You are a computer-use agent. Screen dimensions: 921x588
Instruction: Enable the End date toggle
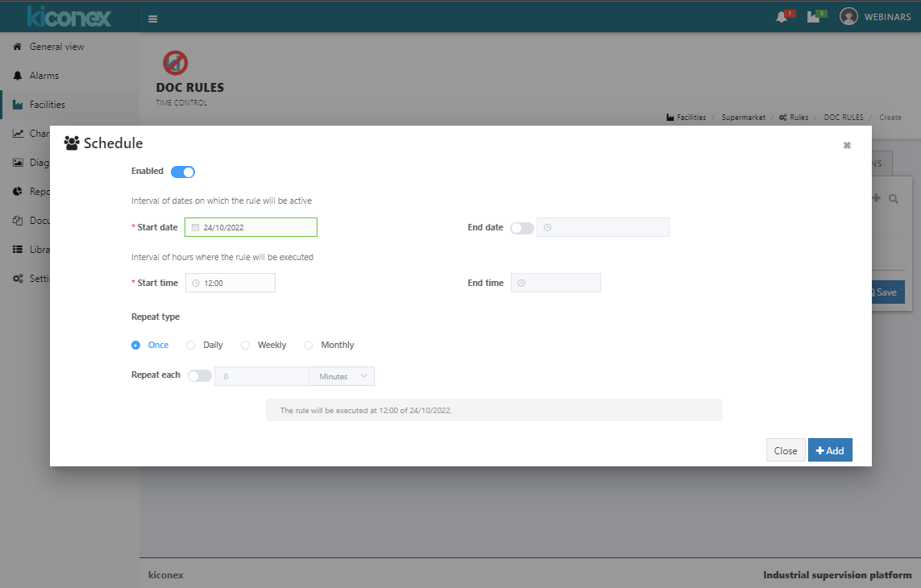[x=522, y=228]
